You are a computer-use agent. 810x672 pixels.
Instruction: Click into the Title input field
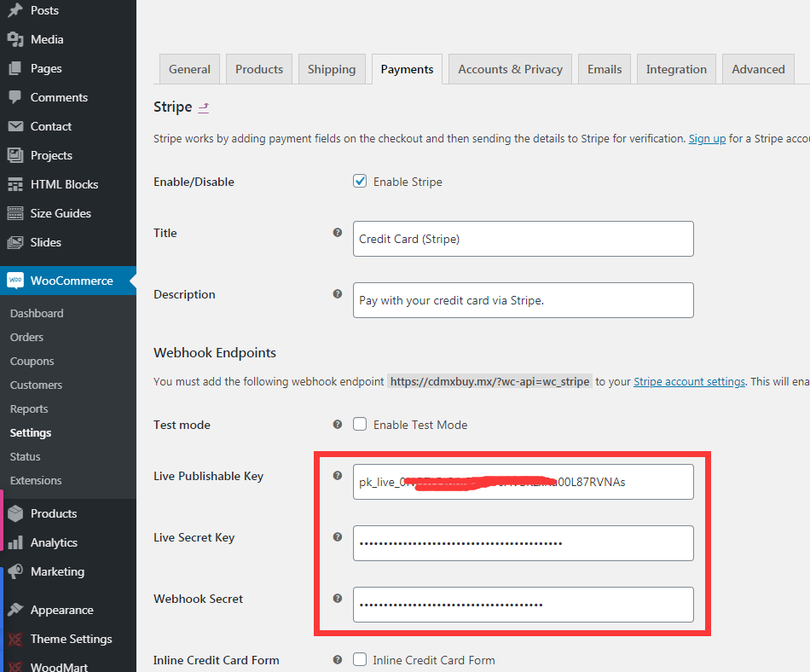(524, 239)
